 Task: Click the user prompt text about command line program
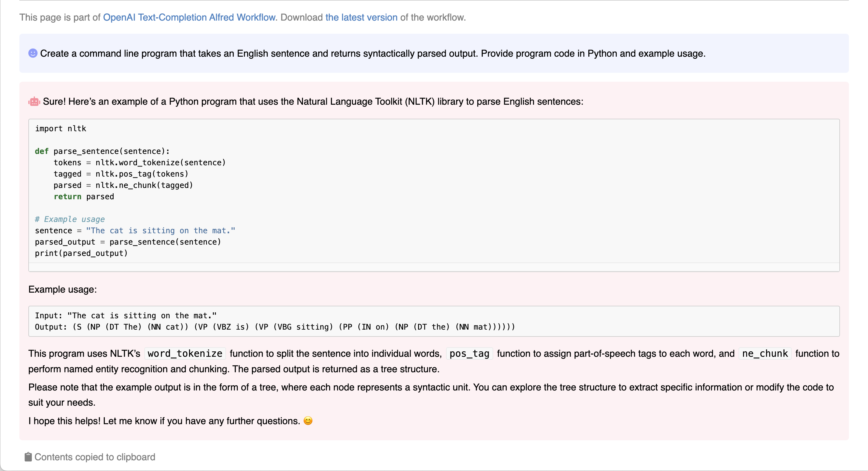tap(372, 53)
